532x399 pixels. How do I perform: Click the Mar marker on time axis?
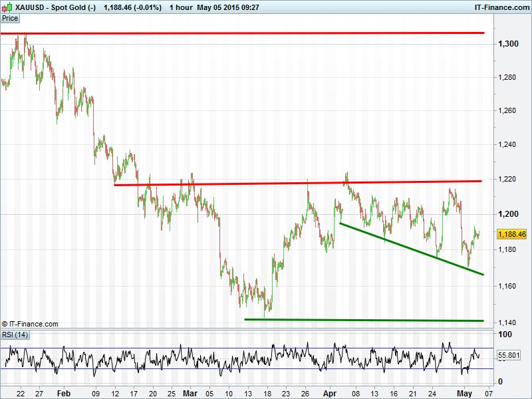pyautogui.click(x=191, y=394)
